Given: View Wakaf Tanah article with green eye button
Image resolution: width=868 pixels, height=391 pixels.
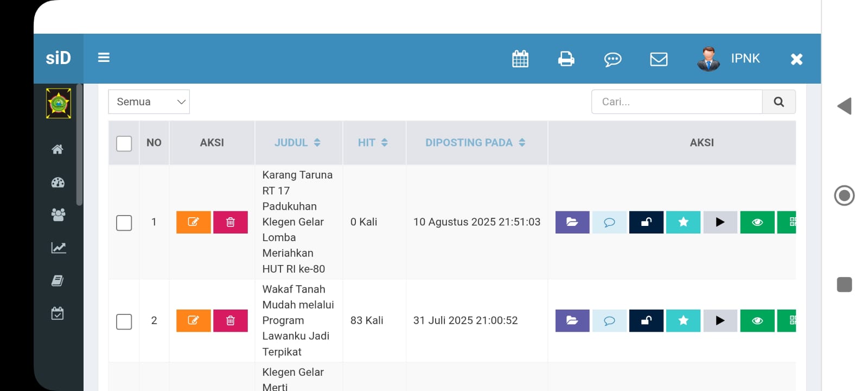Looking at the screenshot, I should 757,320.
